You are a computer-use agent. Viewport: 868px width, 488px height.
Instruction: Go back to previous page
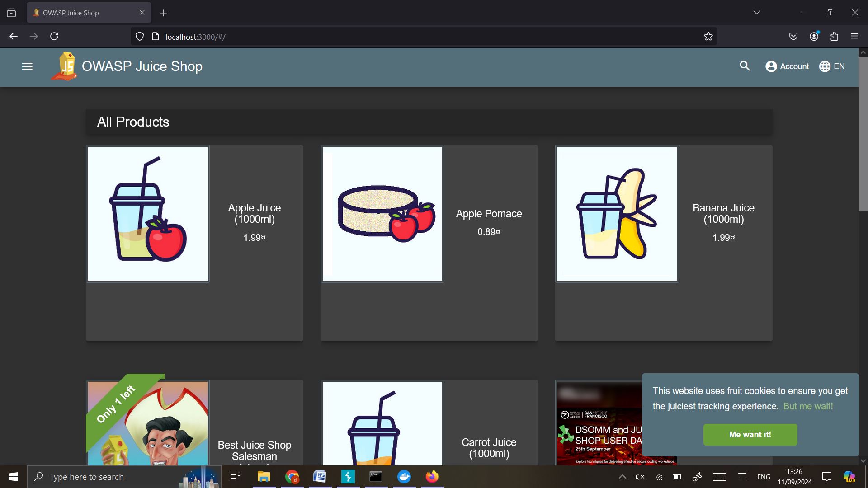tap(14, 37)
